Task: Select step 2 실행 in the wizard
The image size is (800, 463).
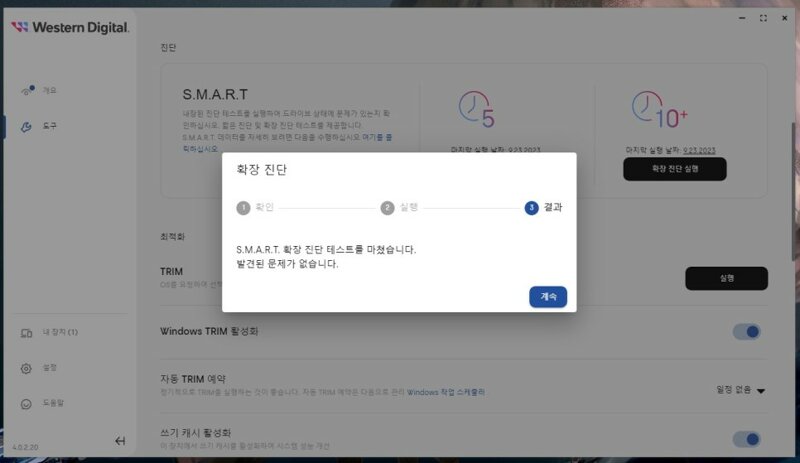Action: click(399, 208)
